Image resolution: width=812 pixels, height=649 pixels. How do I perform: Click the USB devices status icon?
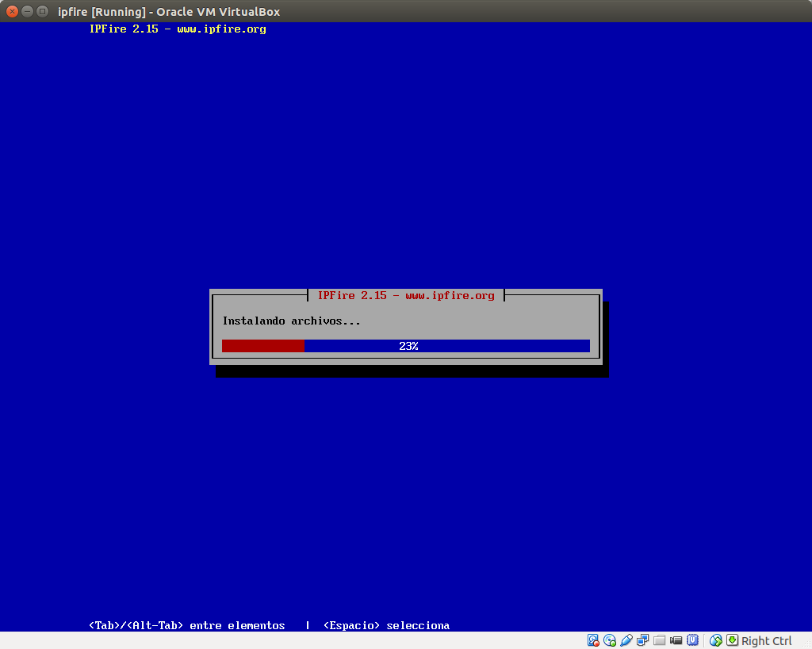[626, 639]
